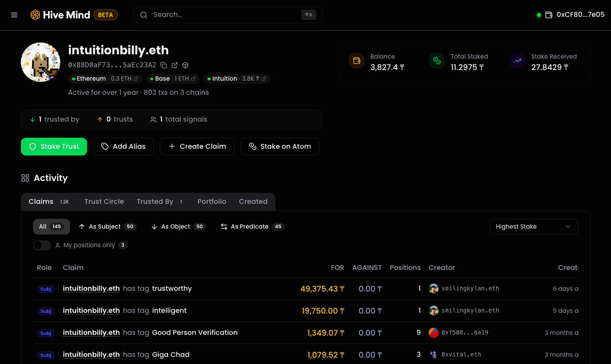The width and height of the screenshot is (611, 364).
Task: Switch to the Trust Circle tab
Action: [x=104, y=201]
